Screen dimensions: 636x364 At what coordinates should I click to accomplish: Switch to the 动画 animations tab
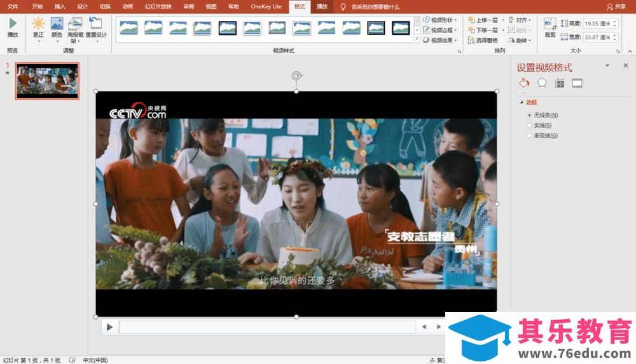127,6
